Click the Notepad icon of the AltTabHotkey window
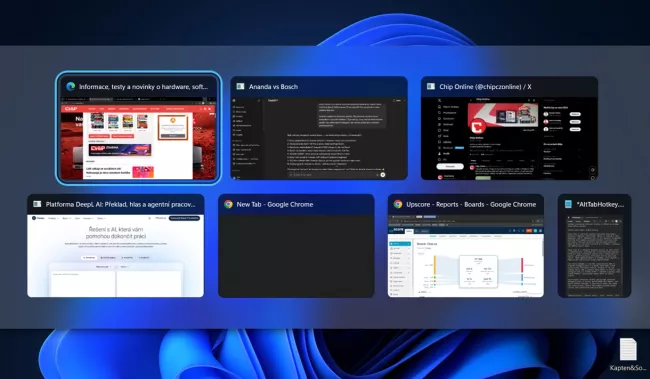Screen dimensions: 650x379 coord(568,204)
